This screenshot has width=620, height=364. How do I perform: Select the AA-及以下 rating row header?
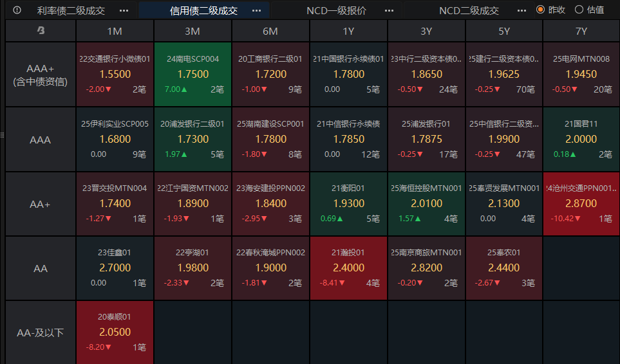[41, 332]
